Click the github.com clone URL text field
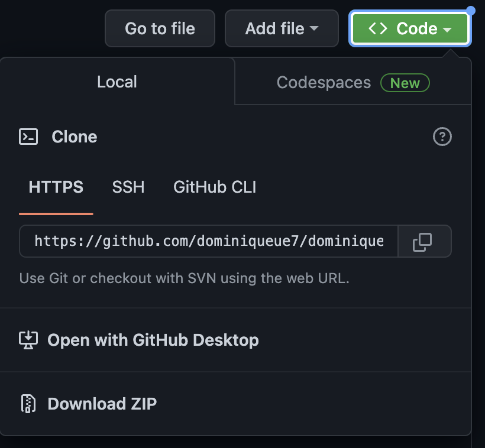Viewport: 485px width, 448px height. [209, 241]
